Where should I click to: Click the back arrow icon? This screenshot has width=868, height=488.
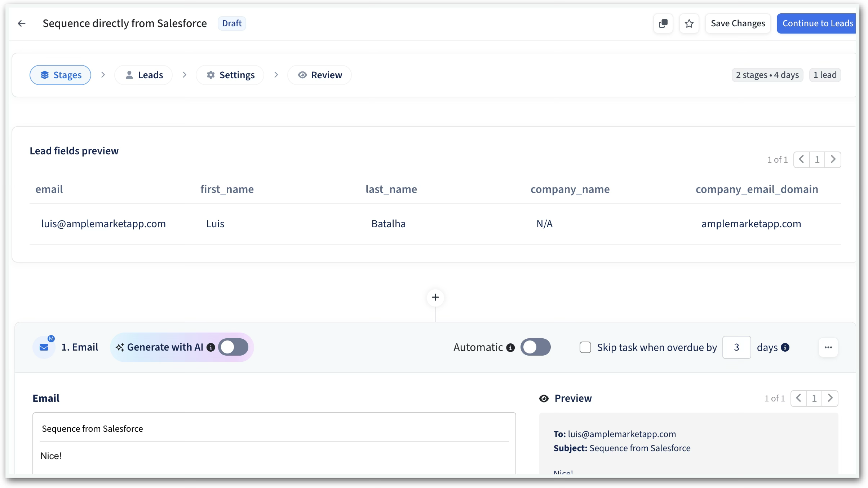pyautogui.click(x=22, y=23)
